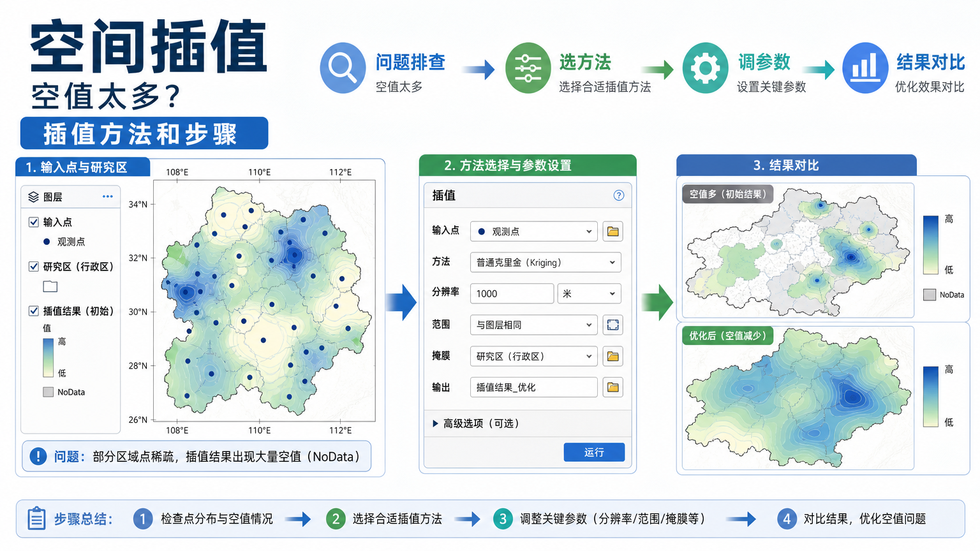Viewport: 980px width, 551px height.
Task: Click text 对比结果，优化空值问题
Action: click(x=865, y=518)
